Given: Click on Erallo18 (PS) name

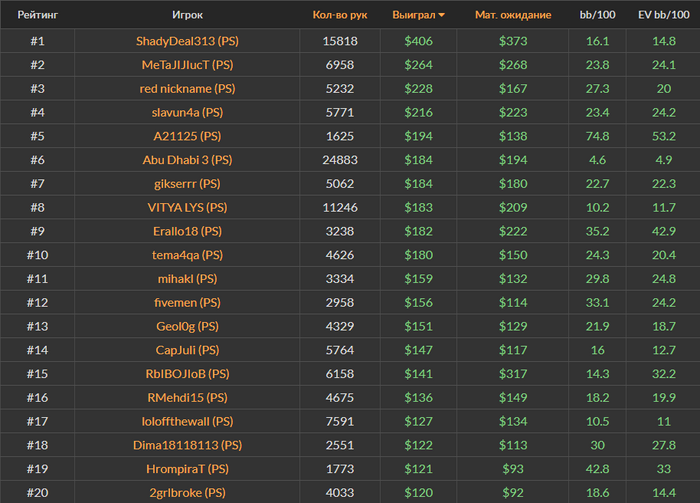Looking at the screenshot, I should (x=187, y=231).
